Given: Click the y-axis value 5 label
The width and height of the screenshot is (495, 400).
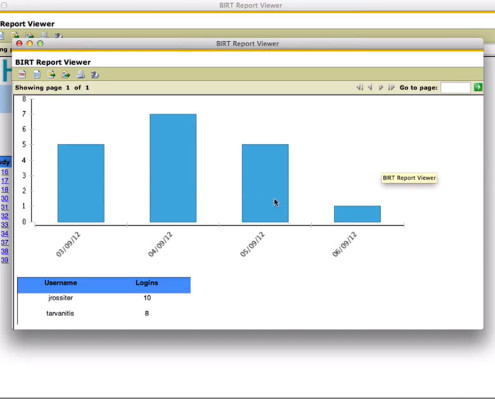Looking at the screenshot, I should [x=24, y=145].
